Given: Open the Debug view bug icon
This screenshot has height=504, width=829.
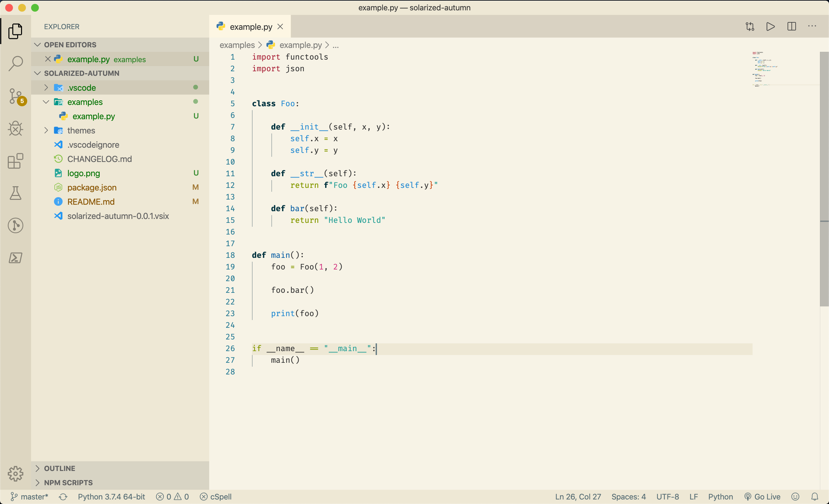Looking at the screenshot, I should tap(16, 128).
